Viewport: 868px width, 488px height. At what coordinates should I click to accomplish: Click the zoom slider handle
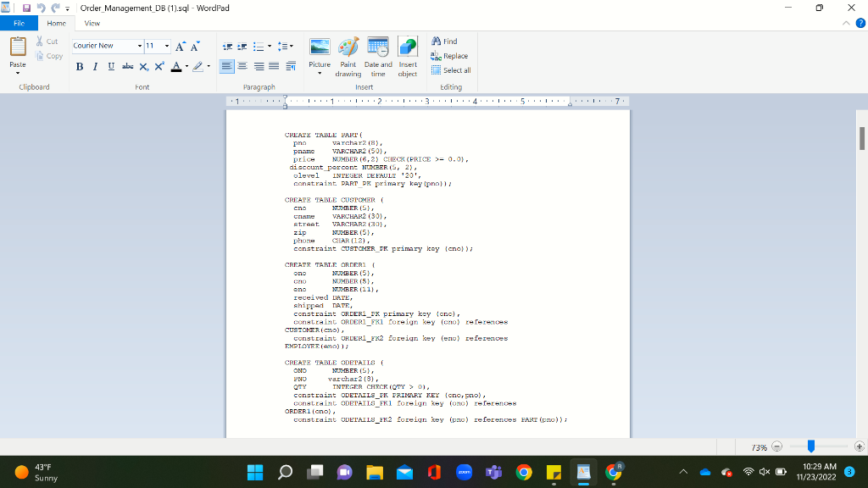[x=811, y=446]
